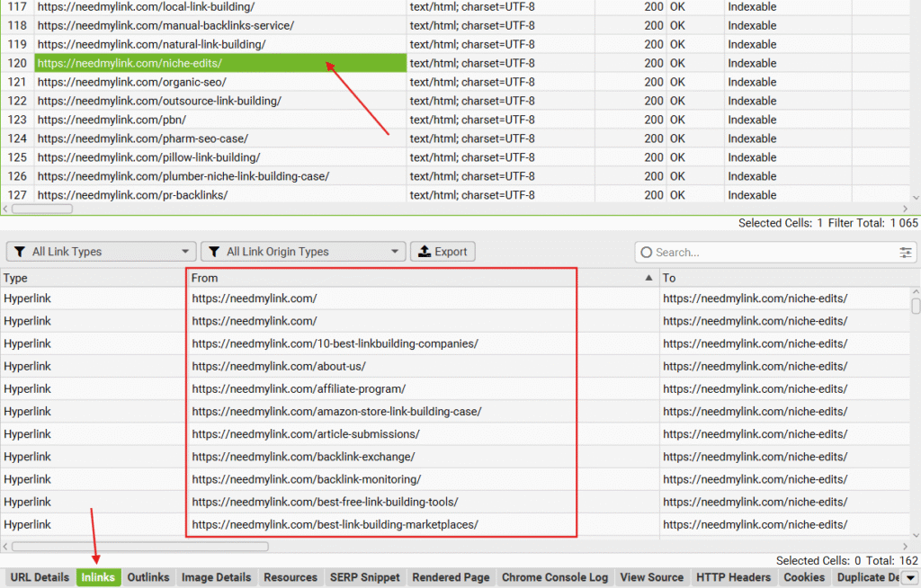Switch to the HTTP Headers tab
The image size is (921, 588).
733,577
